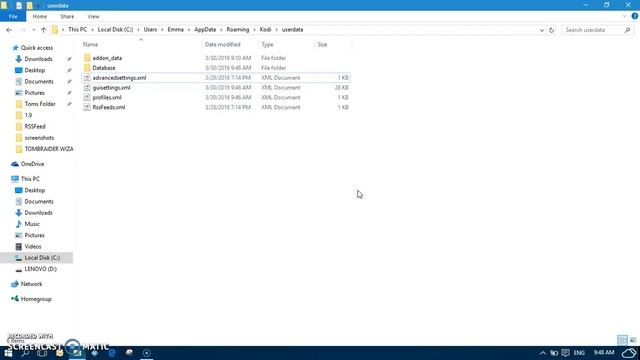Open the File ribbon tab

point(13,16)
